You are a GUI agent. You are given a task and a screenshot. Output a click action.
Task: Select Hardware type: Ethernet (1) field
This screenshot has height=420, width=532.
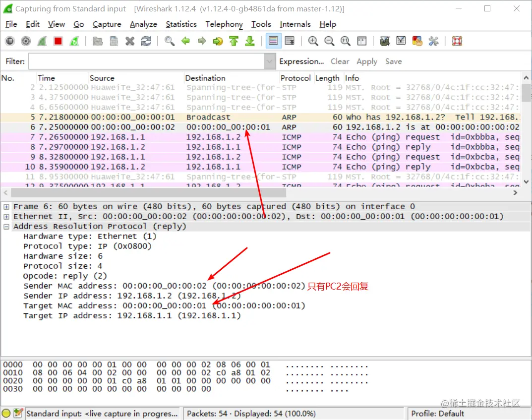click(x=90, y=236)
